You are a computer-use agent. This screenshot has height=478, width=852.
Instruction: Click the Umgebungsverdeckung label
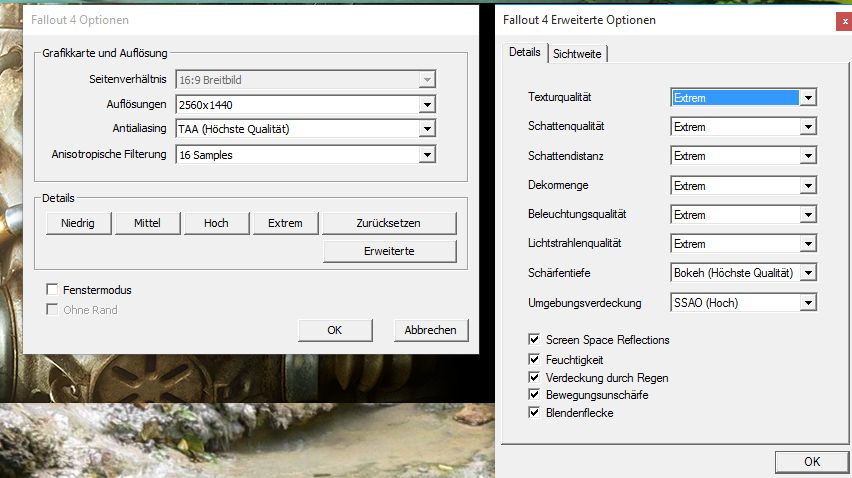(584, 303)
